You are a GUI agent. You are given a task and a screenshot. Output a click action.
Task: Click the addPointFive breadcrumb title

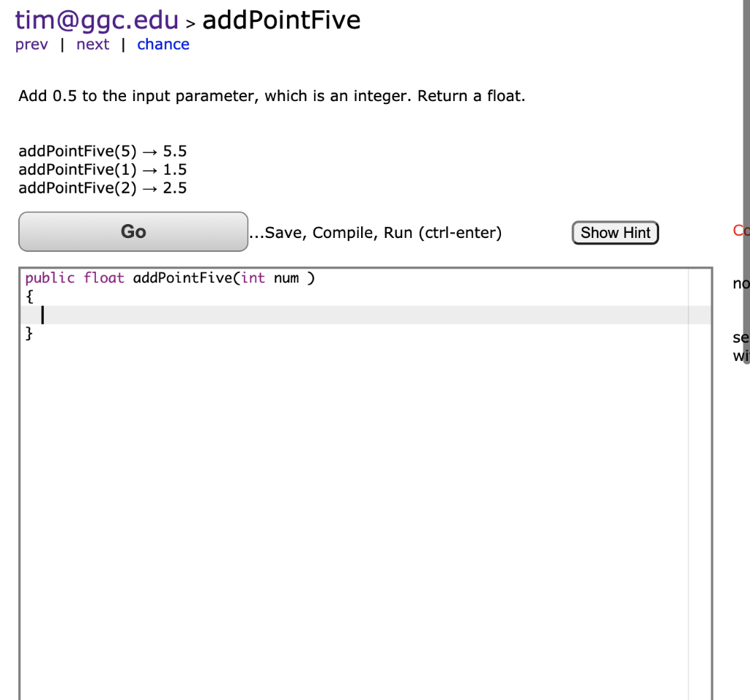point(281,20)
